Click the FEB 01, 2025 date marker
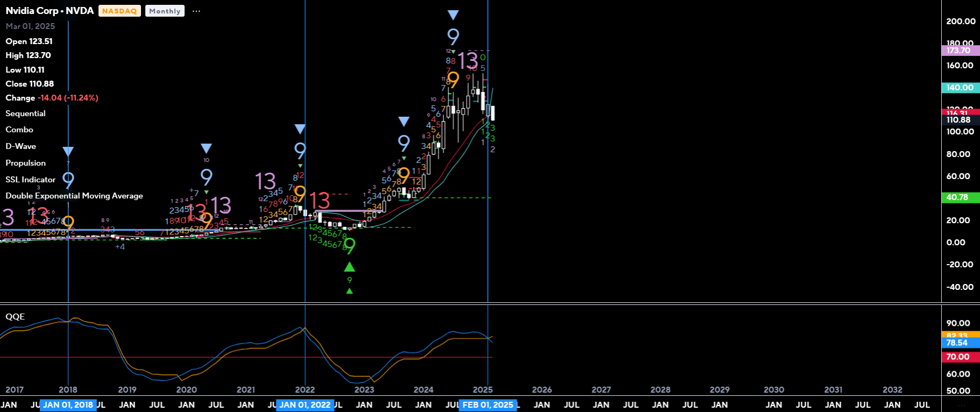 point(488,405)
